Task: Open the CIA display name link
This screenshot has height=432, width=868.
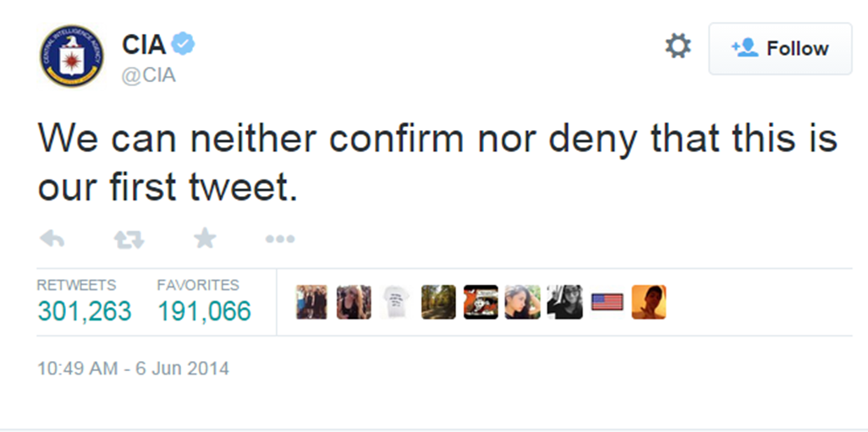Action: tap(143, 44)
